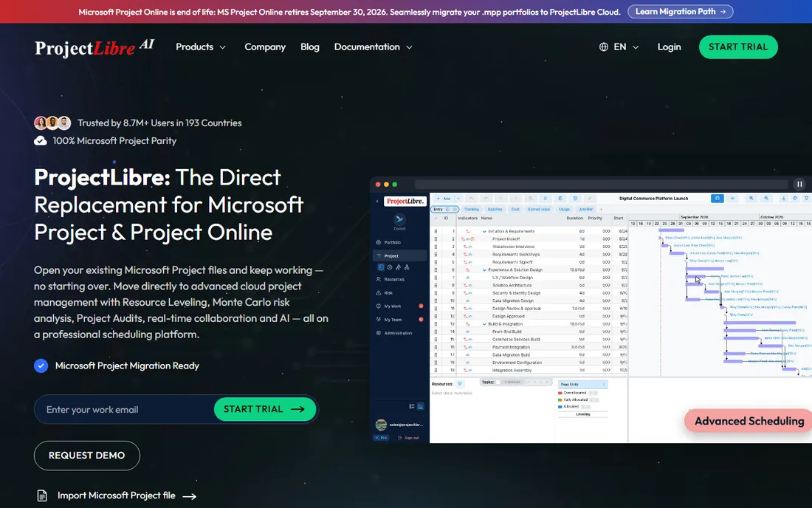
Task: Click the pencil edit icon in demo toolbar
Action: [x=590, y=199]
